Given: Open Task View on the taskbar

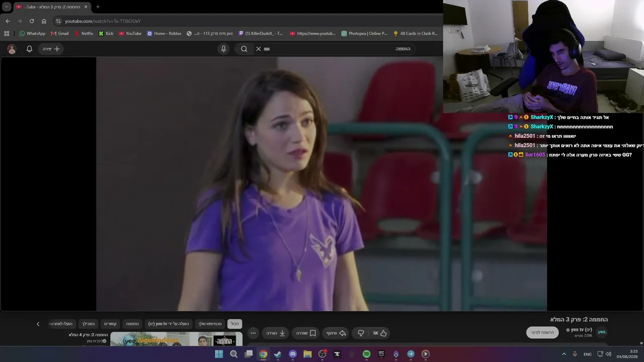Looking at the screenshot, I should (x=249, y=354).
